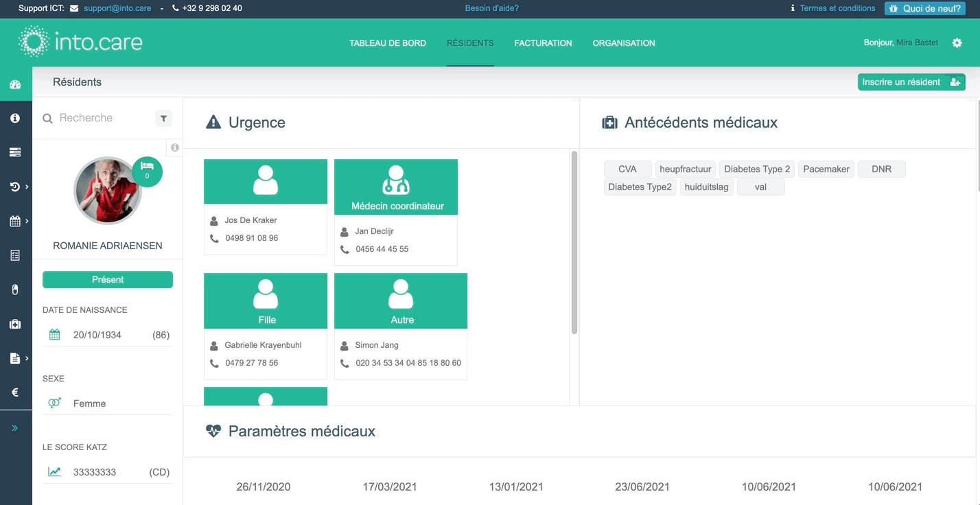Click the Antécédents médicaux kit icon
Image resolution: width=980 pixels, height=505 pixels.
[x=609, y=123]
